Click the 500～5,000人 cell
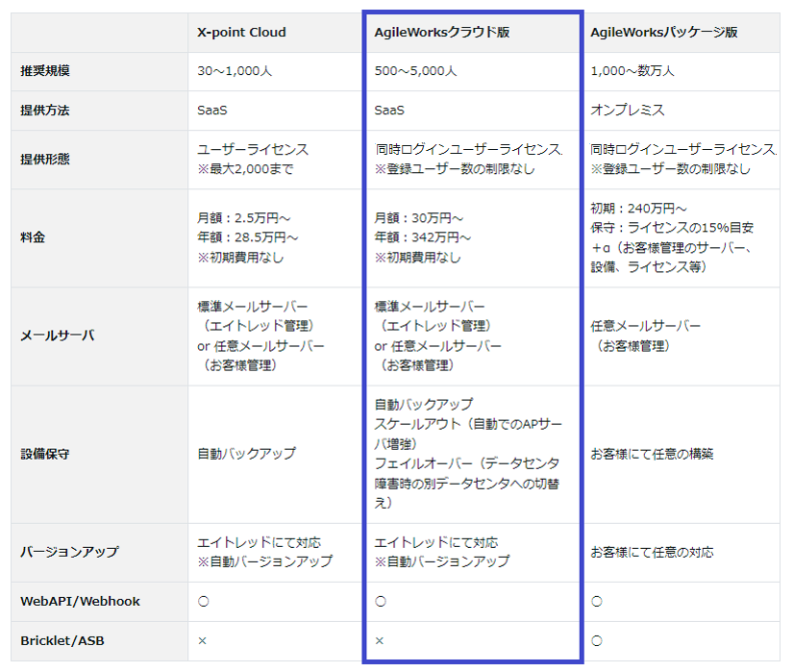793x672 pixels. tap(415, 71)
